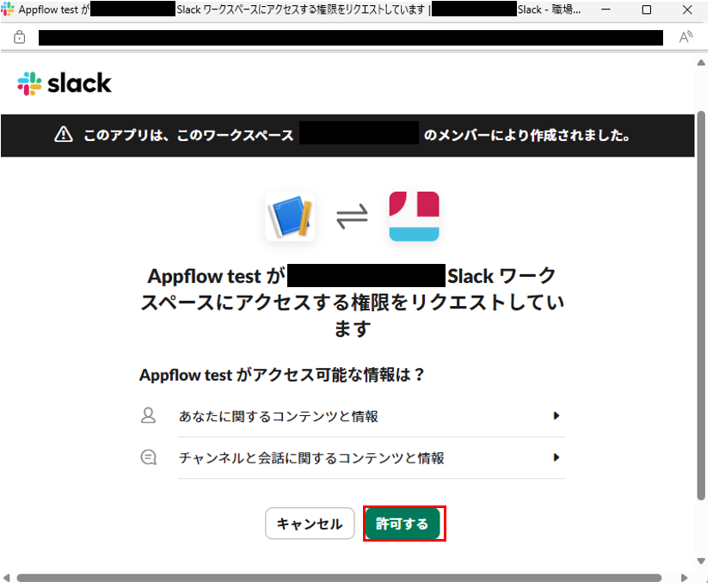The image size is (713, 588).
Task: Click the scroll left arrow
Action: pos(6,578)
